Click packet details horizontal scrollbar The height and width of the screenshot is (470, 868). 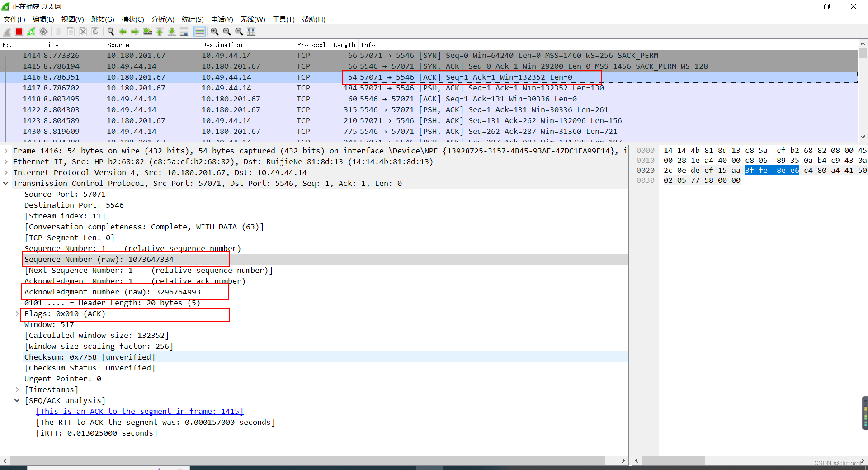tap(307, 461)
